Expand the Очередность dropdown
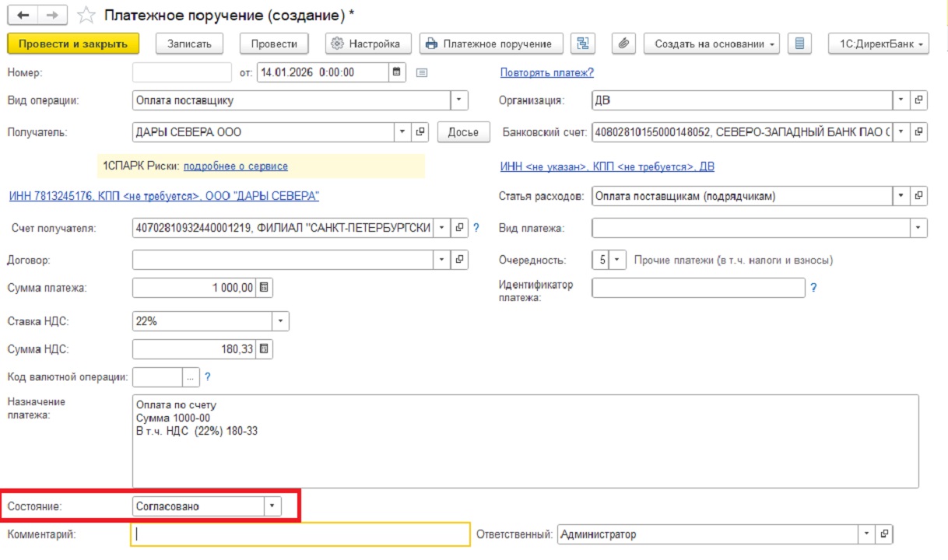 [617, 260]
